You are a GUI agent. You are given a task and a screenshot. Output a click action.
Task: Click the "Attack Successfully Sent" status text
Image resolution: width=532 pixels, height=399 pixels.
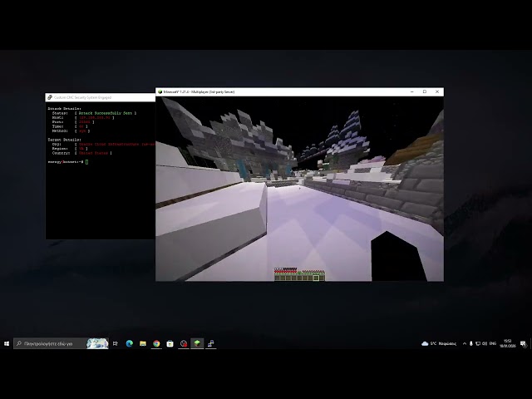106,113
